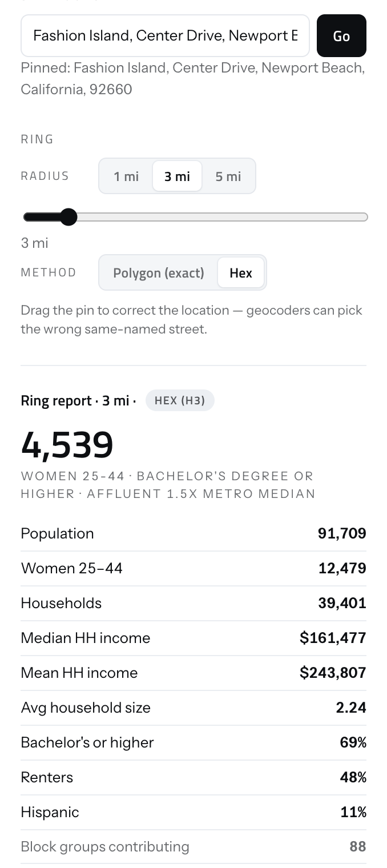Focus the Fashion Island address input field
The image size is (387, 868).
(x=165, y=35)
